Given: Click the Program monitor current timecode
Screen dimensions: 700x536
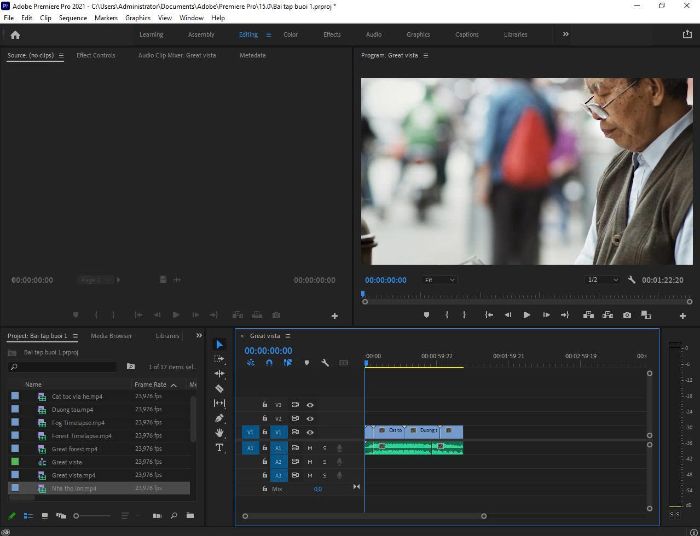Looking at the screenshot, I should pyautogui.click(x=386, y=280).
